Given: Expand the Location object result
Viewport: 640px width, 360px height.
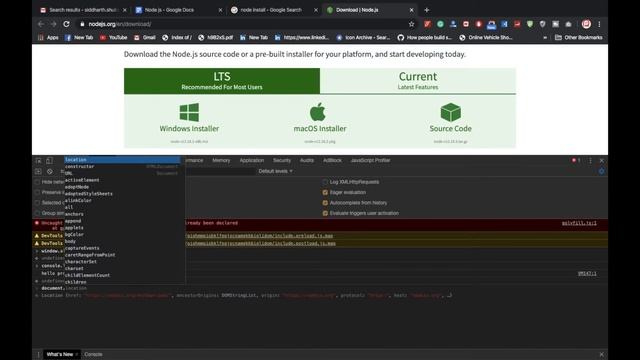Looking at the screenshot, I should tap(37, 296).
